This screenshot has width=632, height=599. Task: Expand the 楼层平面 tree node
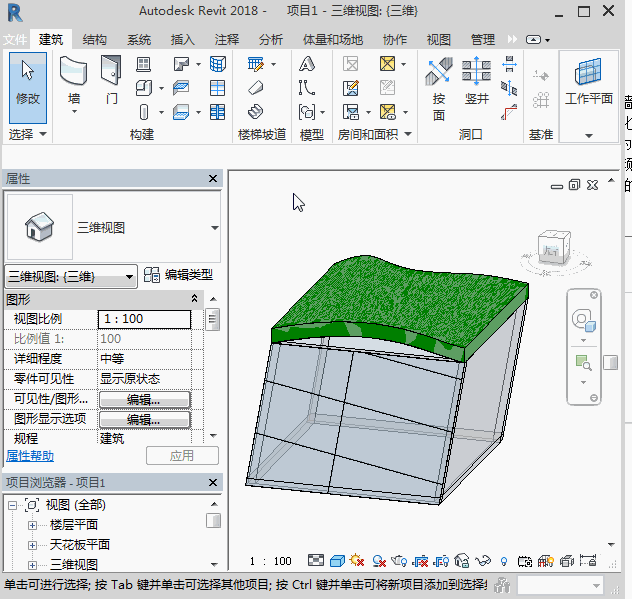coord(32,525)
